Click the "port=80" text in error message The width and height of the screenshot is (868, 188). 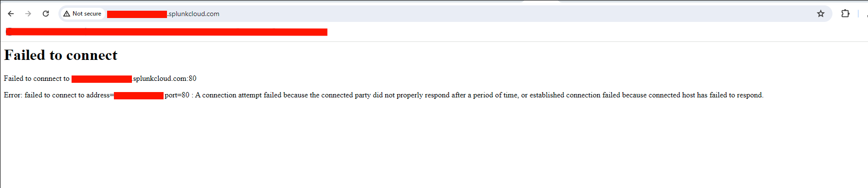[177, 95]
